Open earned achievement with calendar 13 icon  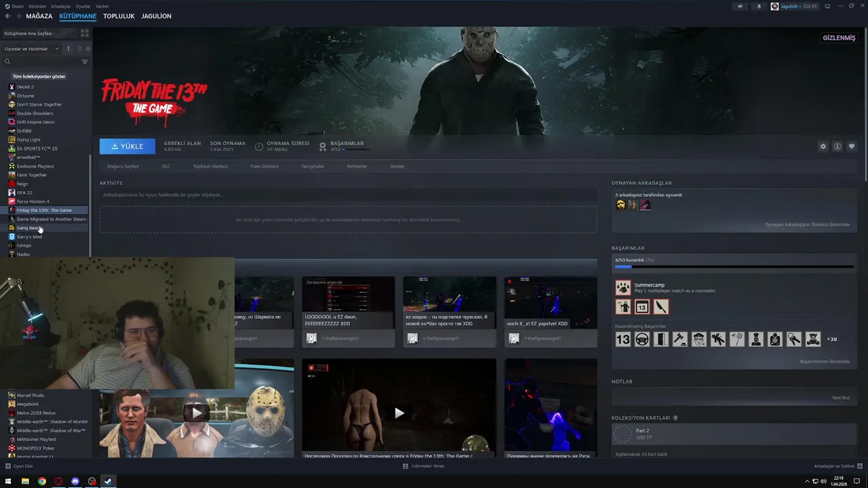[642, 307]
